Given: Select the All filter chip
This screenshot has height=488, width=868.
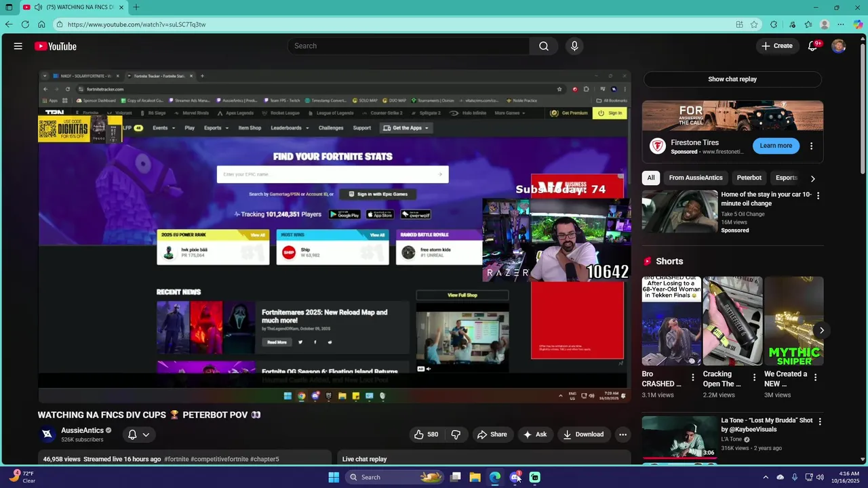Looking at the screenshot, I should pos(651,178).
